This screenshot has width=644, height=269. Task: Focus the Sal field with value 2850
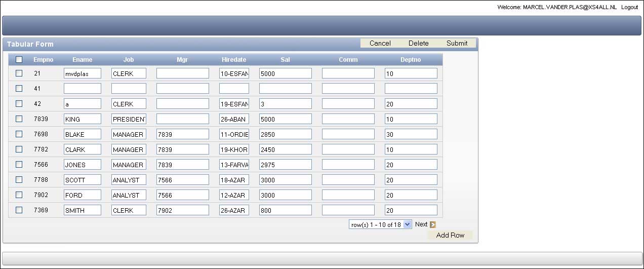(285, 134)
